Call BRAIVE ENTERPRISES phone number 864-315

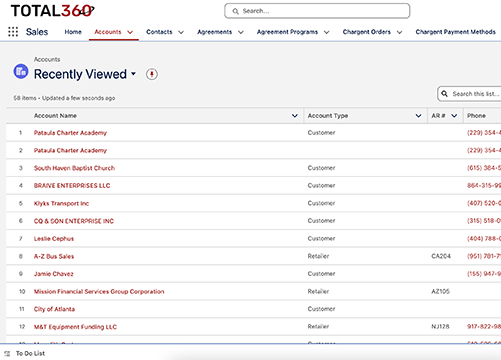coord(484,186)
